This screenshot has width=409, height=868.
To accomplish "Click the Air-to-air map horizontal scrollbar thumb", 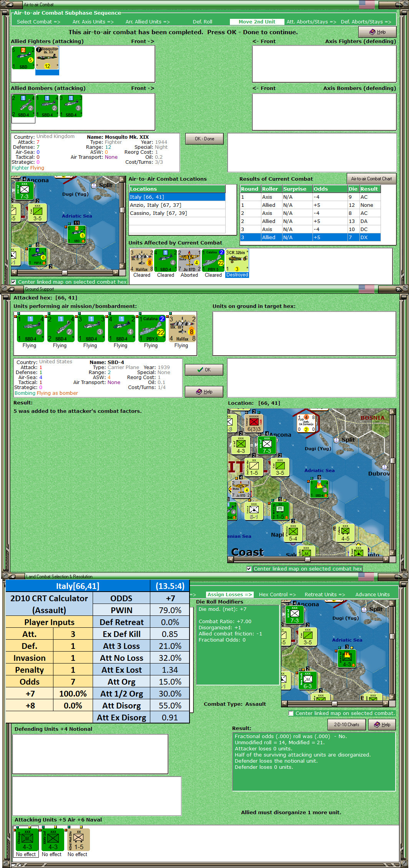I will click(x=65, y=273).
